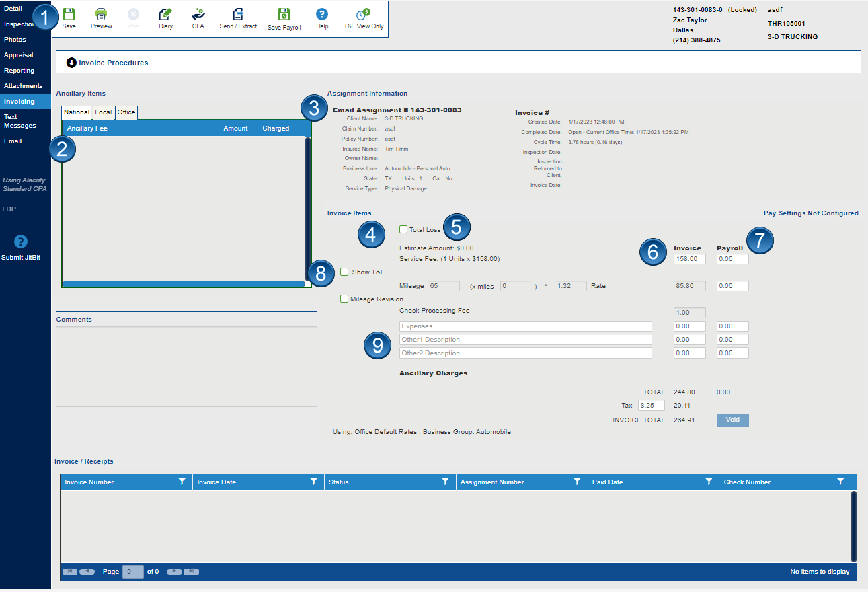This screenshot has width=868, height=592.
Task: Open the Paid Date column filter
Action: click(x=709, y=482)
